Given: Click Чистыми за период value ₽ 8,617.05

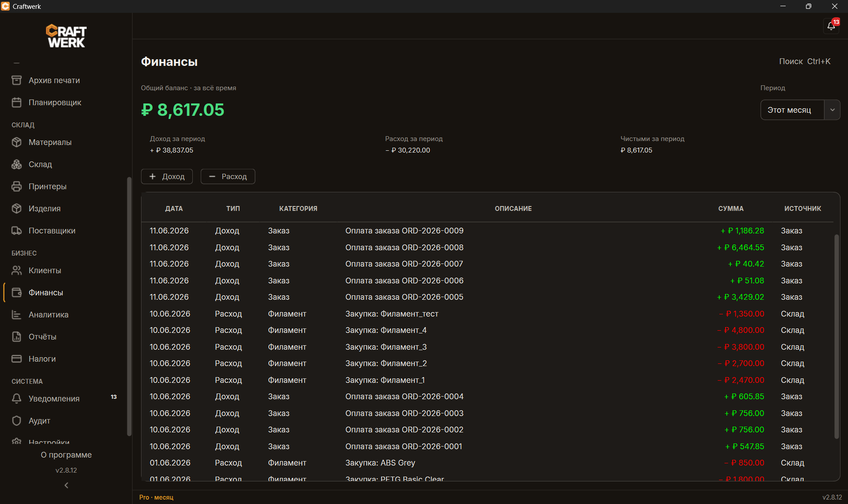Looking at the screenshot, I should point(636,150).
